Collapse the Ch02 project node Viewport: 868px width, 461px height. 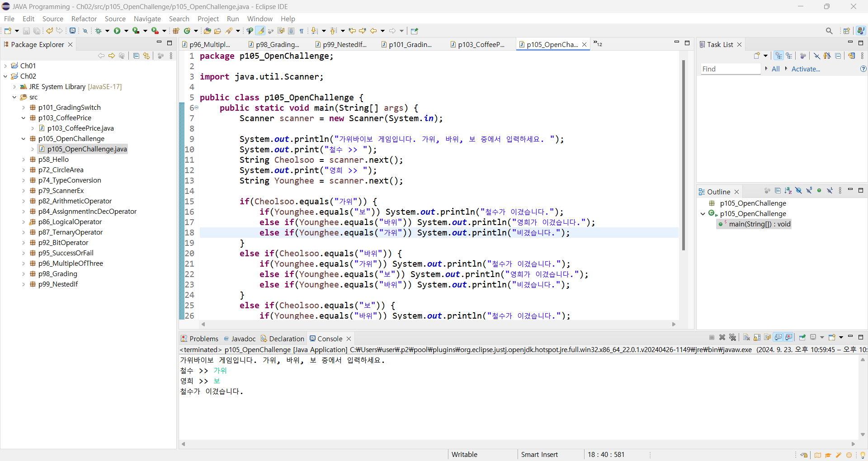click(5, 76)
